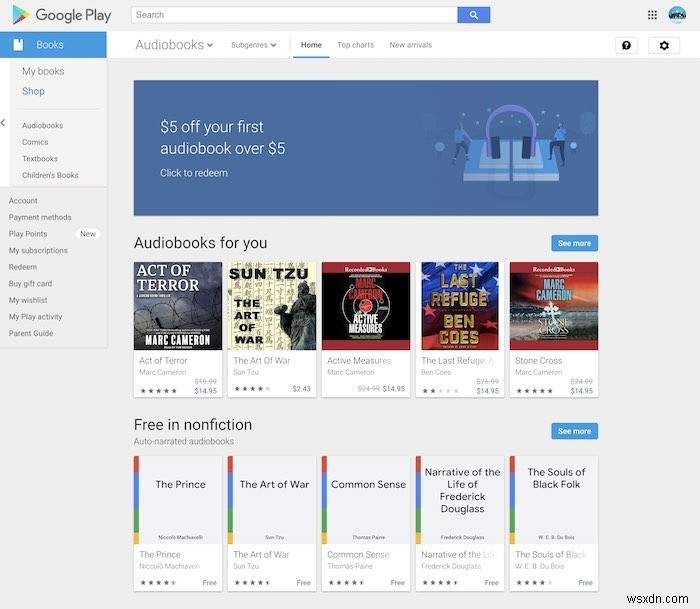Viewport: 700px width, 609px height.
Task: Open My Play activity link
Action: tap(35, 316)
